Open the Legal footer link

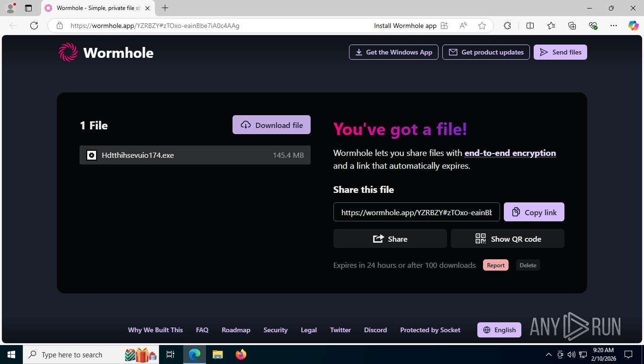(309, 330)
